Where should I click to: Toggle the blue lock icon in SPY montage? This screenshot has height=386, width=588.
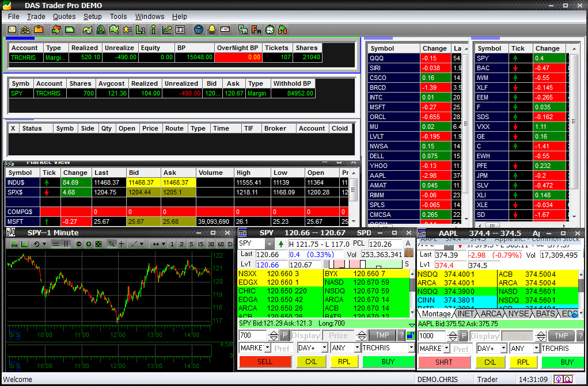tap(410, 335)
